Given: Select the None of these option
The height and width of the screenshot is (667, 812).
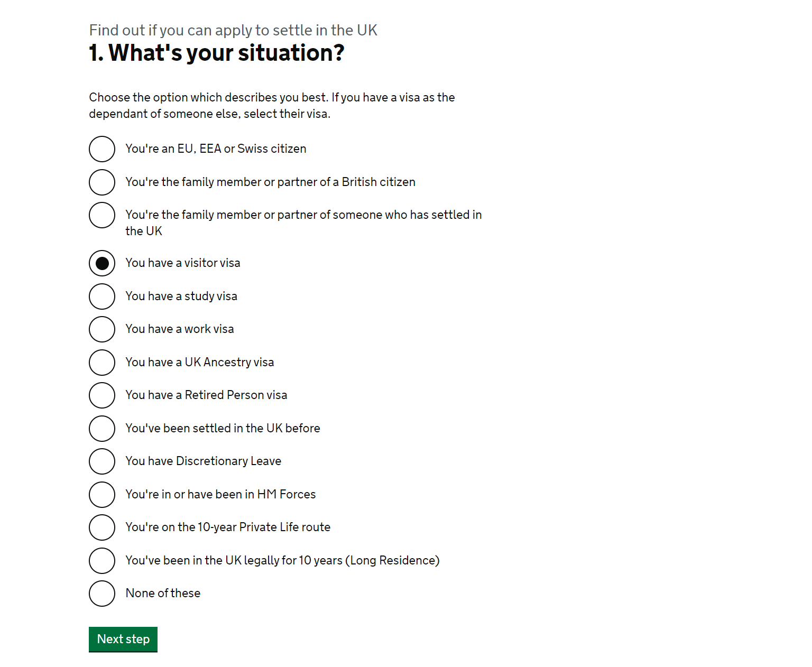Looking at the screenshot, I should [102, 594].
